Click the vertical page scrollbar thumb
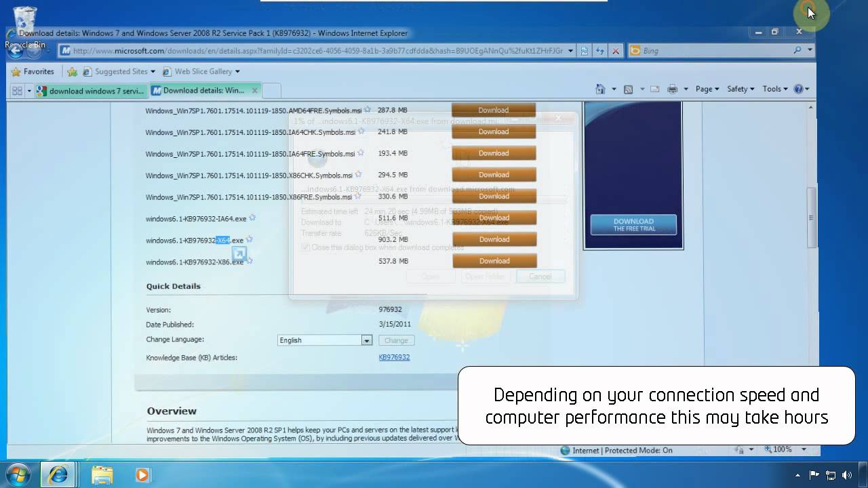This screenshot has width=868, height=488. 810,218
